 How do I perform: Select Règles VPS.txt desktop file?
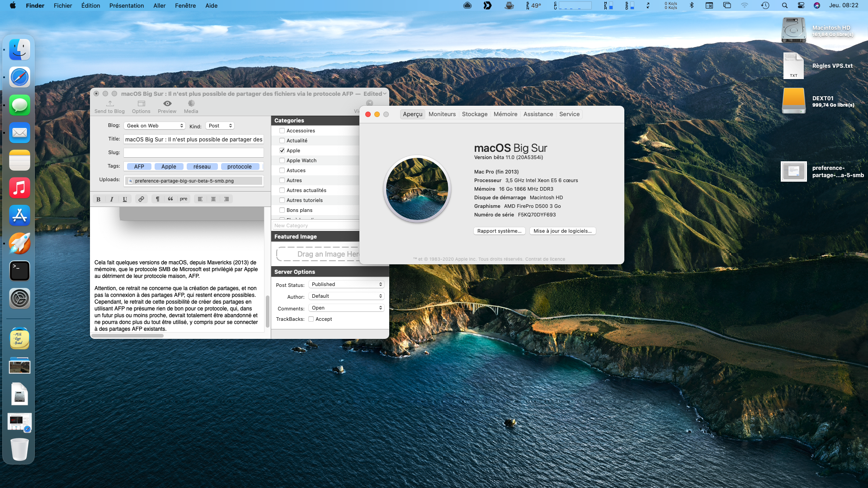[818, 66]
